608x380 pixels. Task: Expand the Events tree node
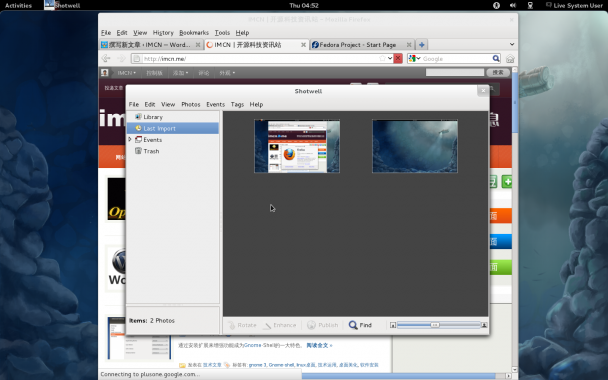130,139
